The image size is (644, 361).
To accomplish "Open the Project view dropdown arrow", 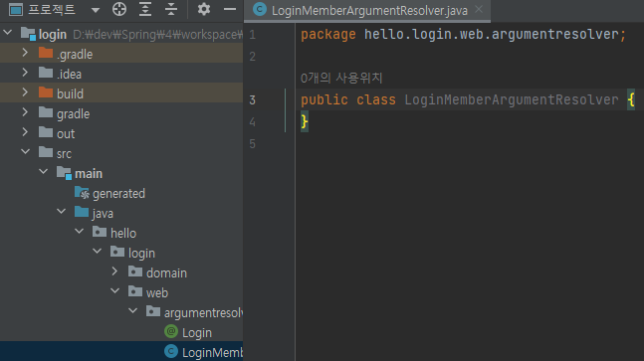I will click(x=96, y=10).
